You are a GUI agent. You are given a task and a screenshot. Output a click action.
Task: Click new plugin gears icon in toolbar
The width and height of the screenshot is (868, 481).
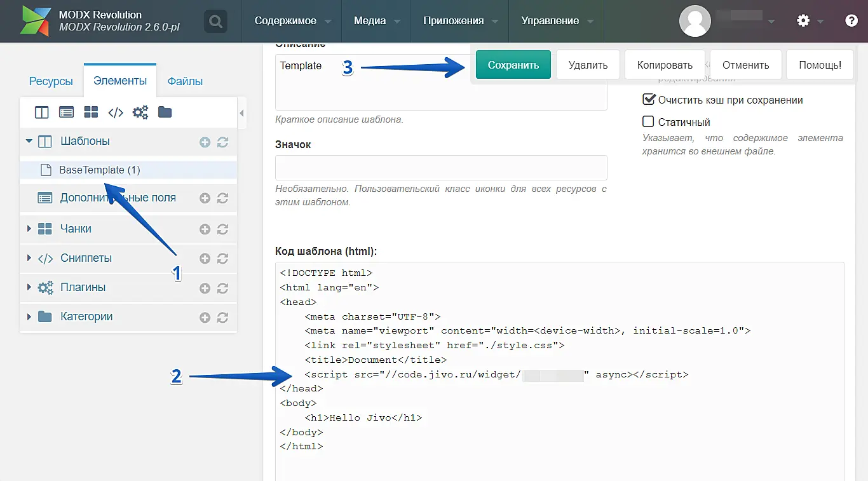pos(140,112)
